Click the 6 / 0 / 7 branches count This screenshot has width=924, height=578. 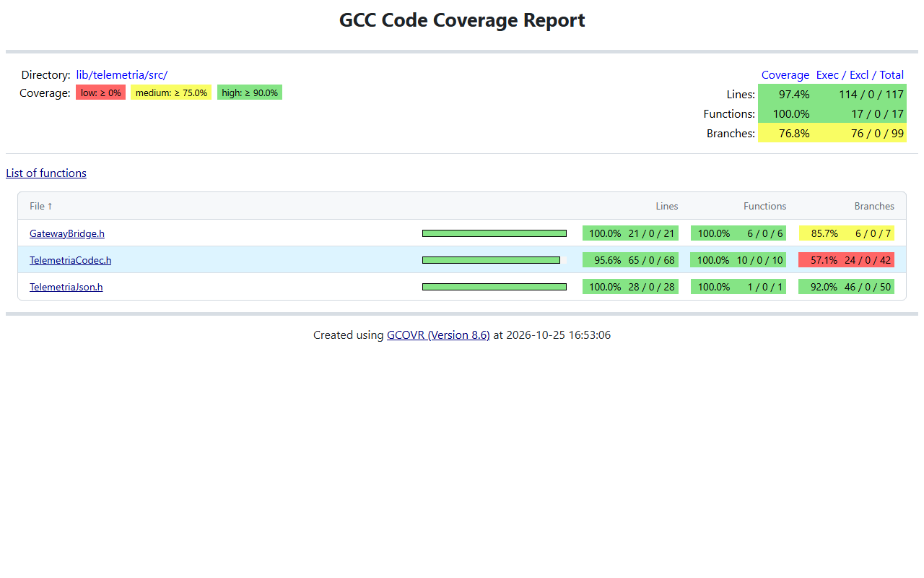tap(873, 233)
